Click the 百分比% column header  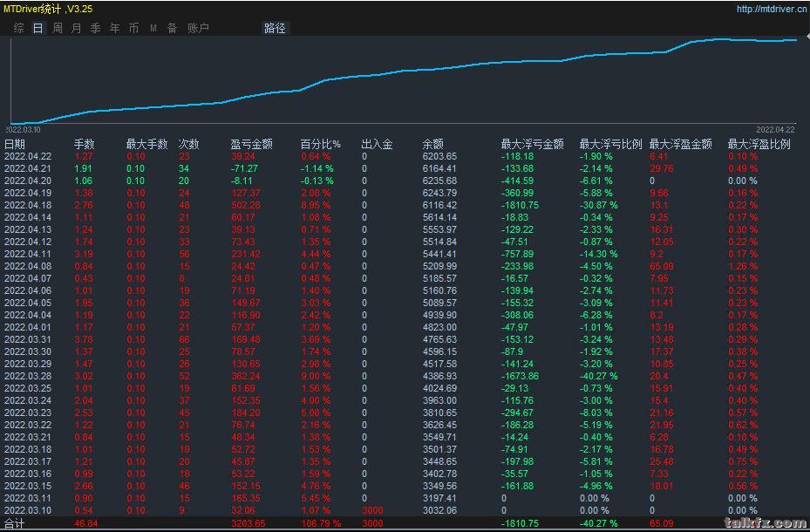click(x=320, y=144)
